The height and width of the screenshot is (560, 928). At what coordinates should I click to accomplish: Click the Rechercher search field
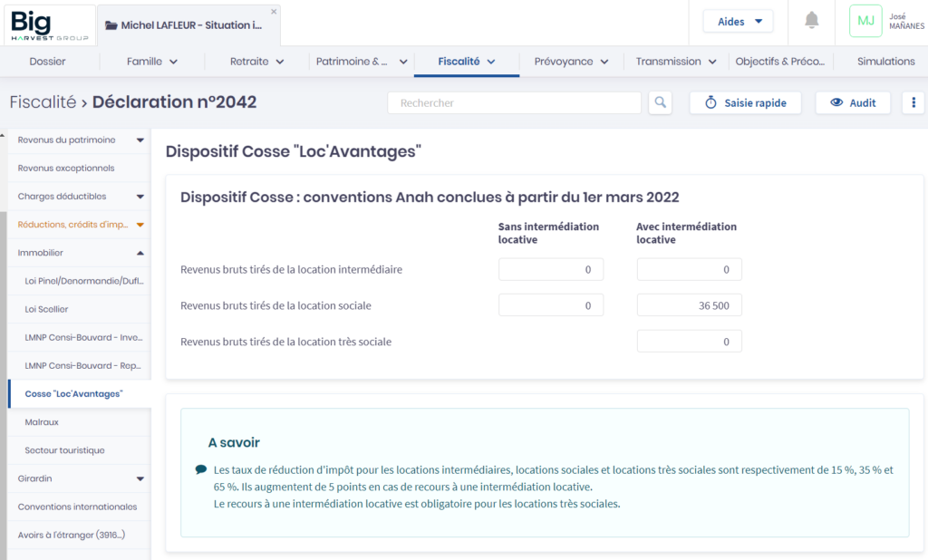tap(514, 102)
